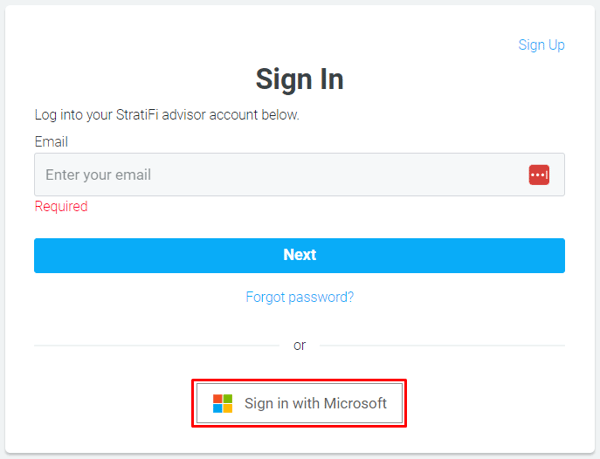Click the "Enter your email" placeholder text

(98, 175)
